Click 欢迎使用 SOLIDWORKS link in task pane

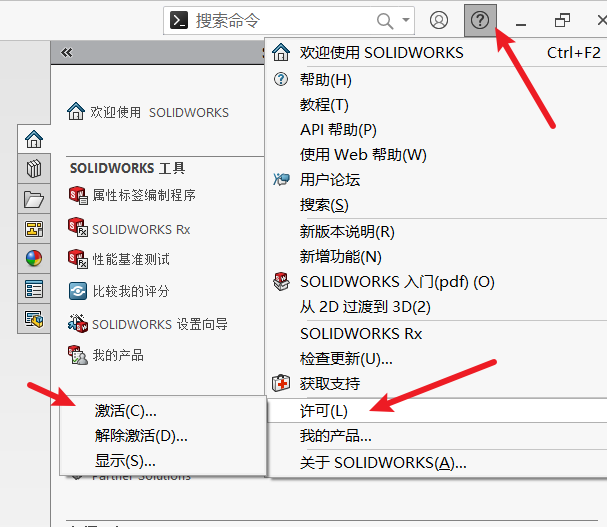(x=159, y=112)
